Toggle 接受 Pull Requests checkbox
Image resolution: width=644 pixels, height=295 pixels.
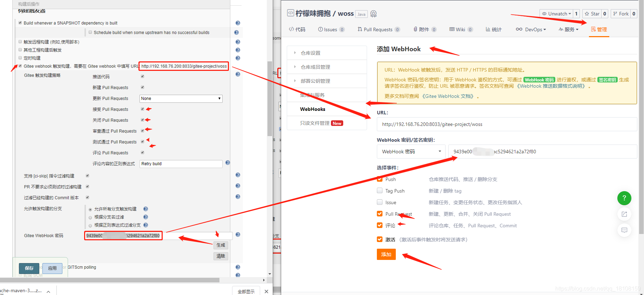click(x=142, y=109)
